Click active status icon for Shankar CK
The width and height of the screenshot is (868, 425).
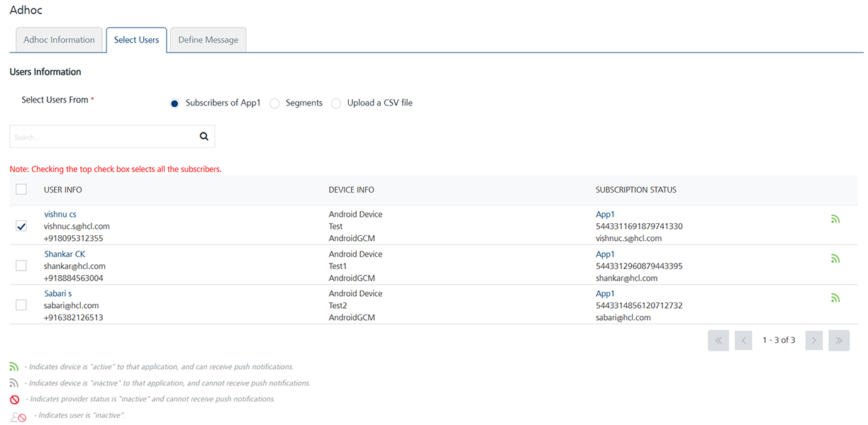coord(835,259)
